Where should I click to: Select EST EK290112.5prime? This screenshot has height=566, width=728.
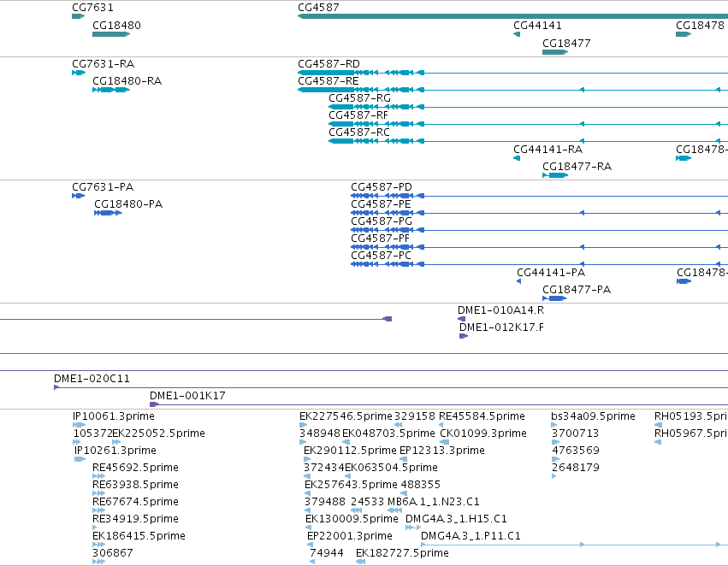coord(350,451)
